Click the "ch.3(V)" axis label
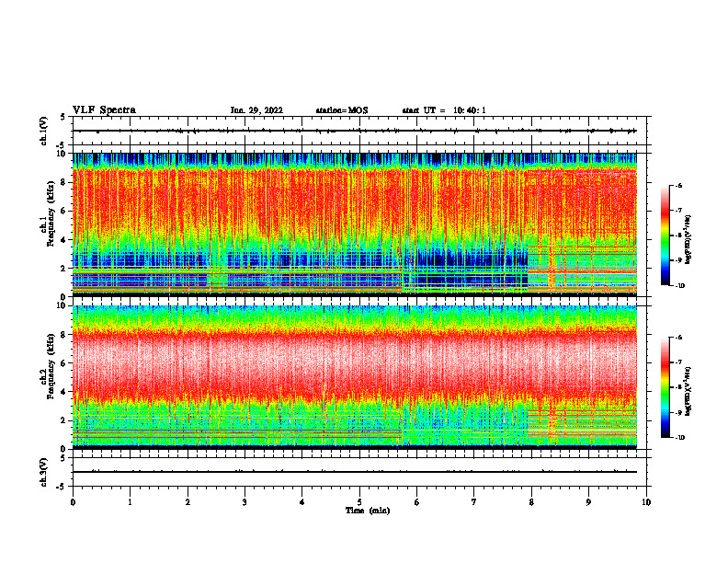Screen dimensions: 728x563 (x=43, y=472)
